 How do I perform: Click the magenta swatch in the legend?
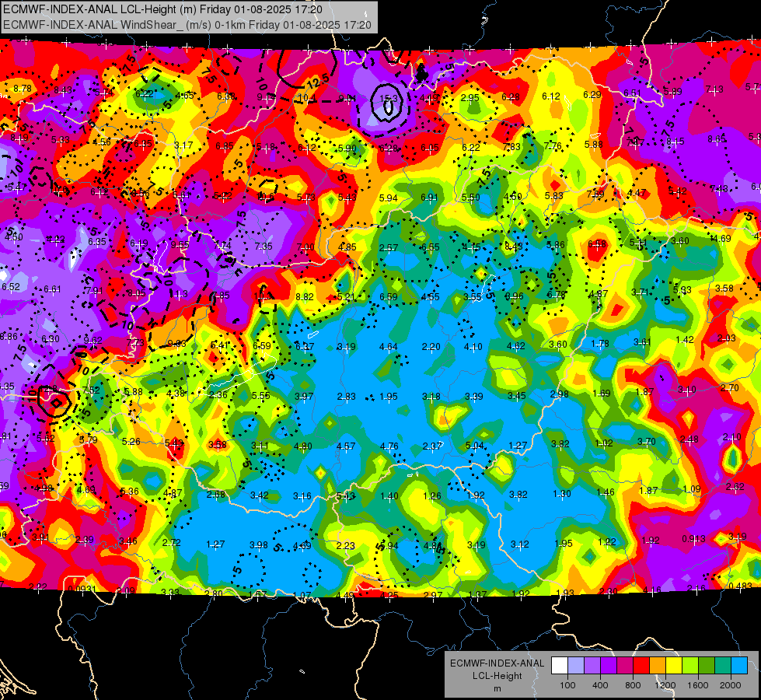point(625,665)
